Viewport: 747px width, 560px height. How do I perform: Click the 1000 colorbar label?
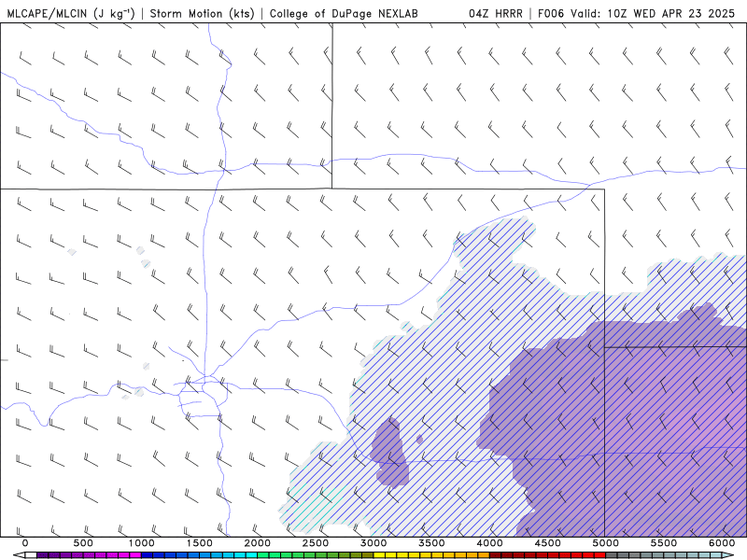point(142,543)
